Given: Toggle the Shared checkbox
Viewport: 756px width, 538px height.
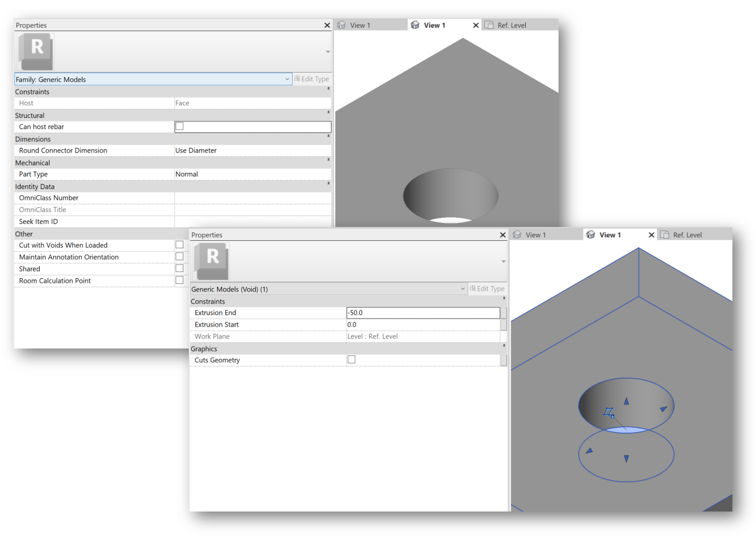Looking at the screenshot, I should pos(179,268).
